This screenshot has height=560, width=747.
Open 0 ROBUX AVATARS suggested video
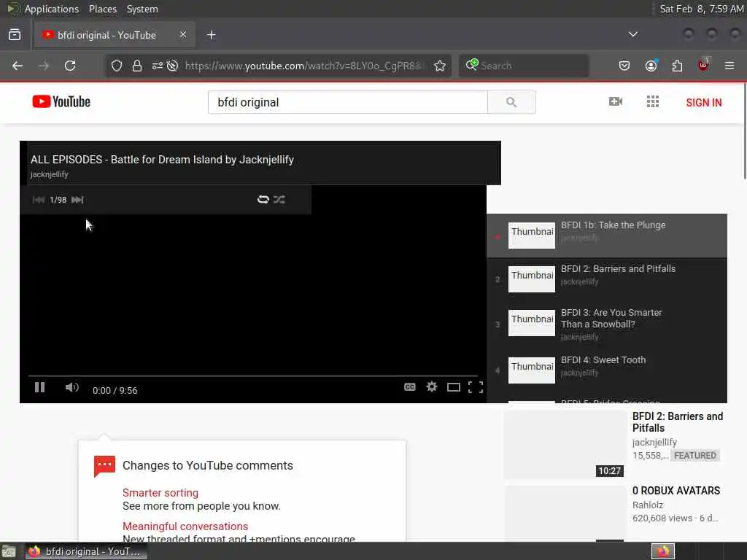[x=676, y=491]
